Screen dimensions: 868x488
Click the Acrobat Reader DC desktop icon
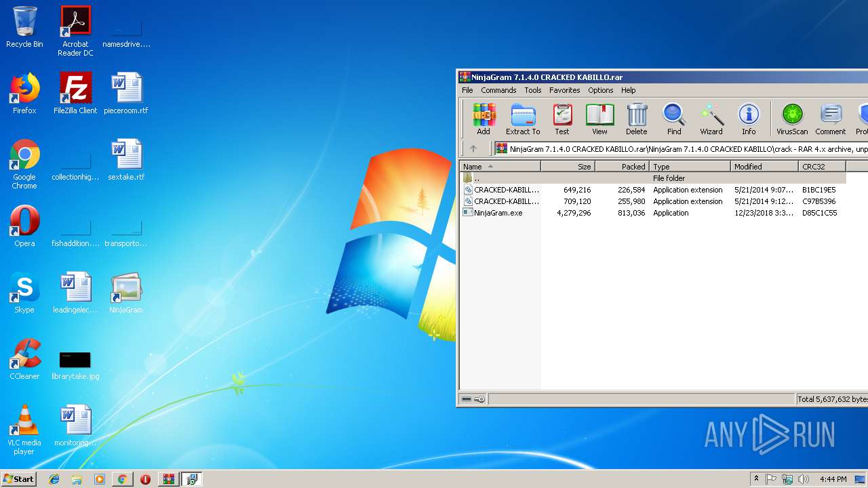[x=75, y=31]
